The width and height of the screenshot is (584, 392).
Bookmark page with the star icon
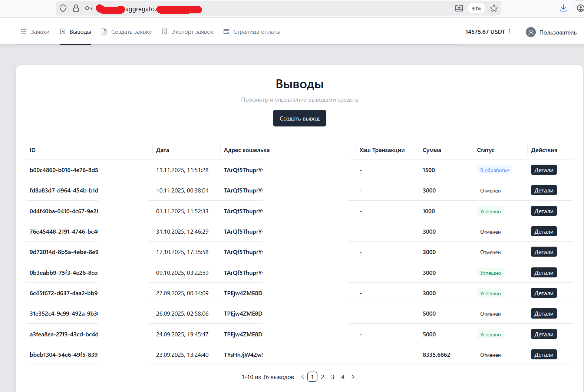[x=494, y=8]
